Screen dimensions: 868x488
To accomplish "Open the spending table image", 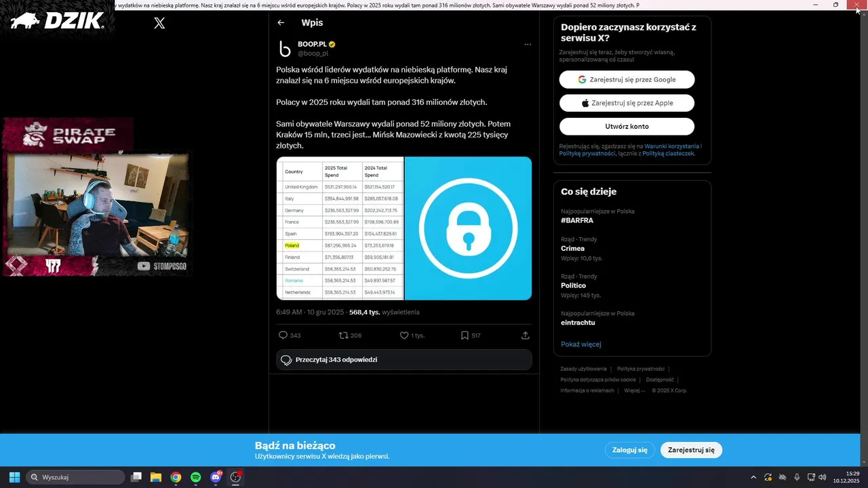I will [340, 228].
